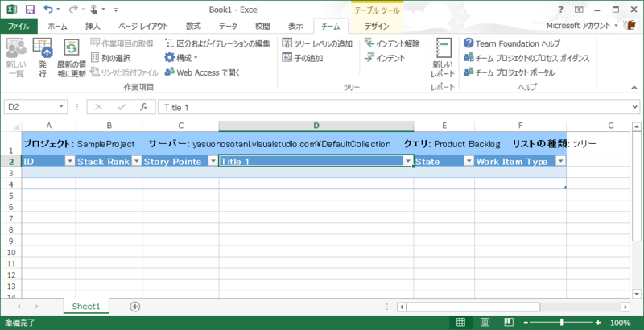Open the Stack Rank filter dropdown
Viewport: 644px width, 330px height.
(137, 161)
